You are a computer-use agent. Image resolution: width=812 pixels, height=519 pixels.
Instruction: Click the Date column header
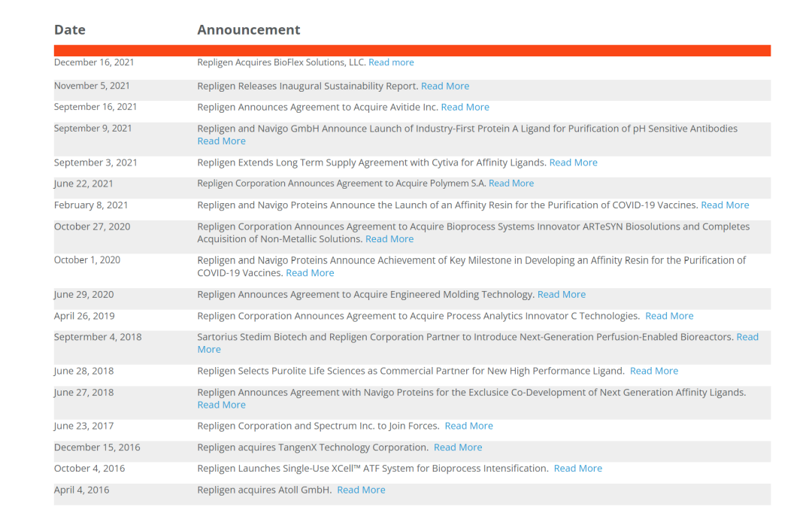tap(70, 30)
